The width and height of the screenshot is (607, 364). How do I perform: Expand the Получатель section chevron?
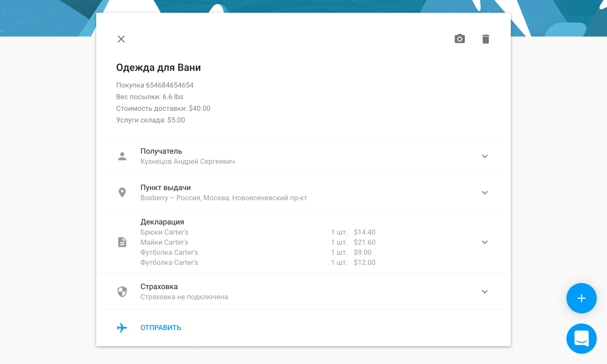[x=485, y=156]
